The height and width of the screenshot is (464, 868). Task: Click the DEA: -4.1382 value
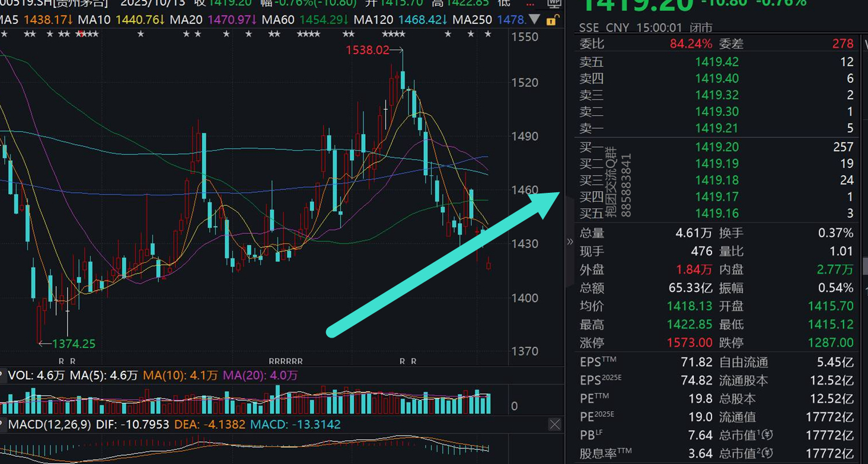pos(210,425)
